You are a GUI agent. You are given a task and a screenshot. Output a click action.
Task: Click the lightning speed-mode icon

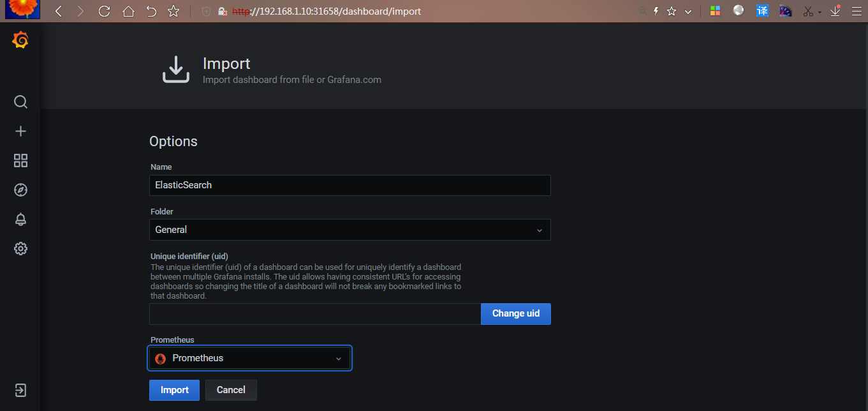(656, 11)
